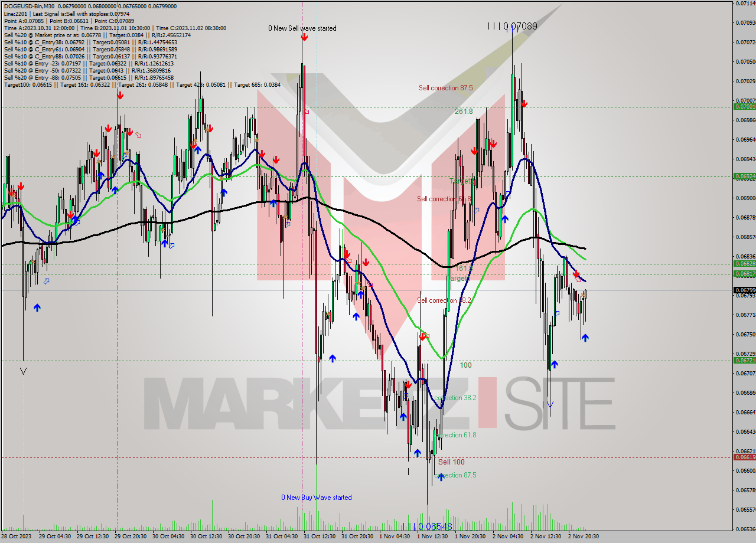Click the red arrow under 'New Sell wave started'

pos(304,37)
